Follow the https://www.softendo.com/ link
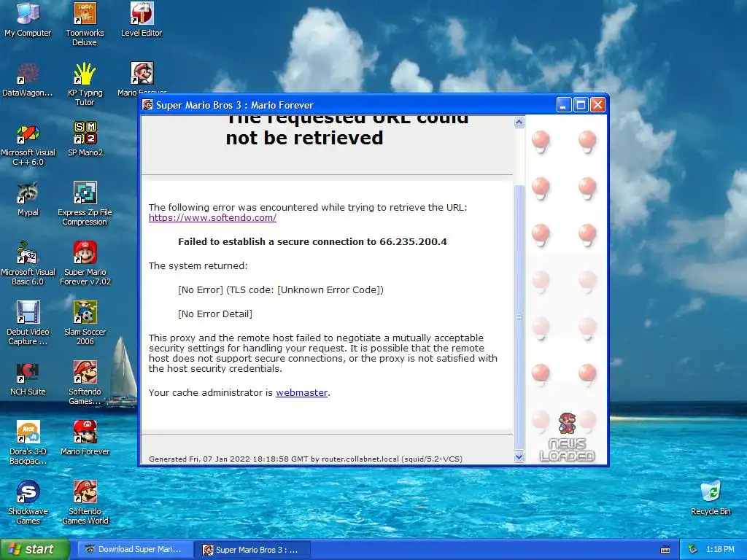 point(212,217)
